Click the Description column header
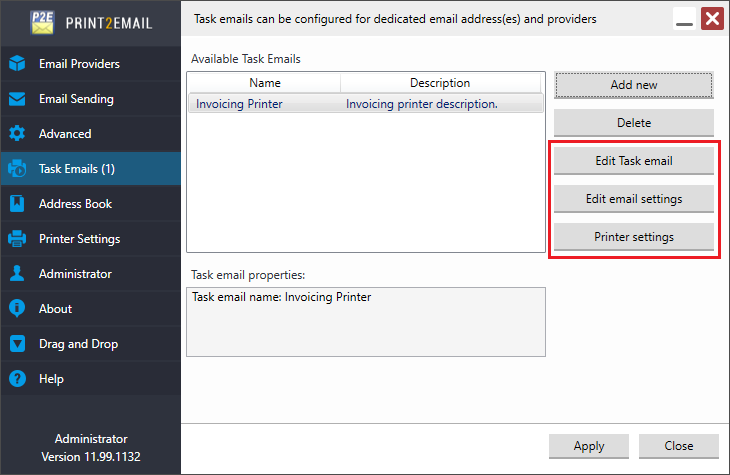The width and height of the screenshot is (730, 475). (440, 83)
